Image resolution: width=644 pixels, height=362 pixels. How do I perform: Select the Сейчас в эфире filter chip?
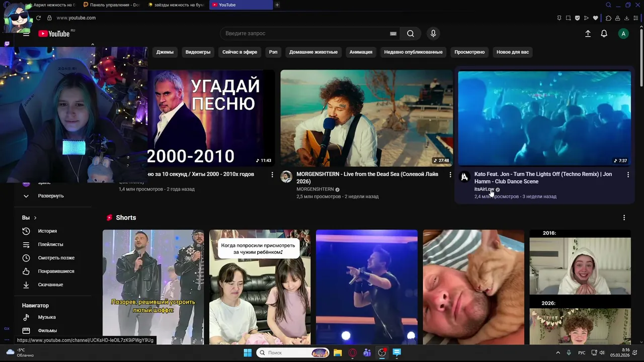(x=239, y=52)
